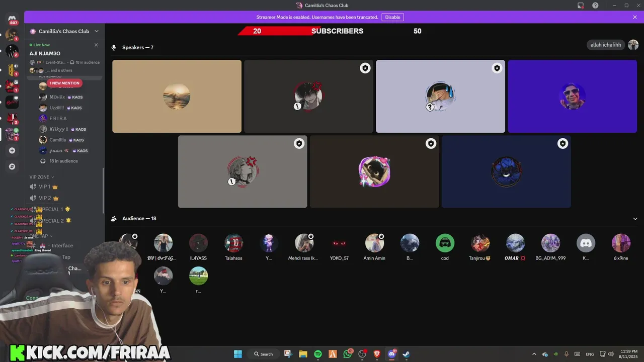Click the Speakers — 7 heading
Image resolution: width=644 pixels, height=362 pixels.
point(138,48)
